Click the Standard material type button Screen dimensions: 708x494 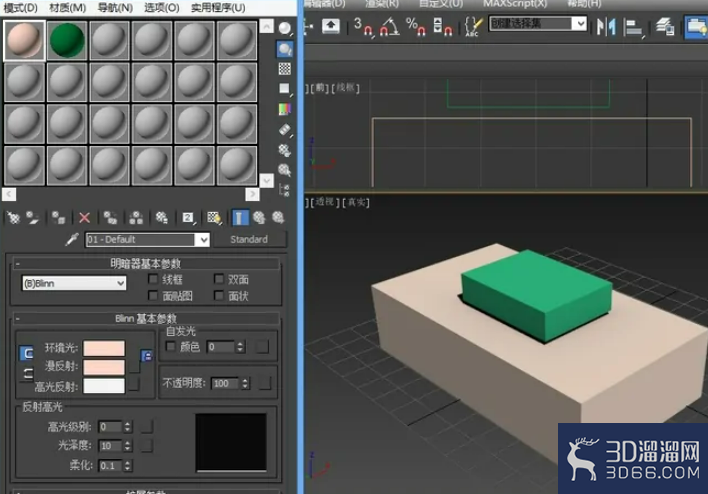coord(249,239)
